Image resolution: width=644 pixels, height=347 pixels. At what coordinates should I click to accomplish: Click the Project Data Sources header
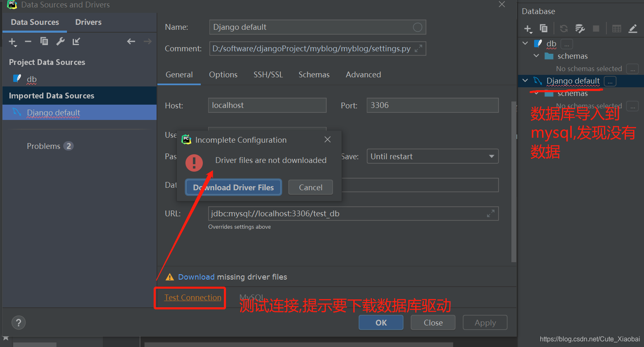pyautogui.click(x=47, y=62)
